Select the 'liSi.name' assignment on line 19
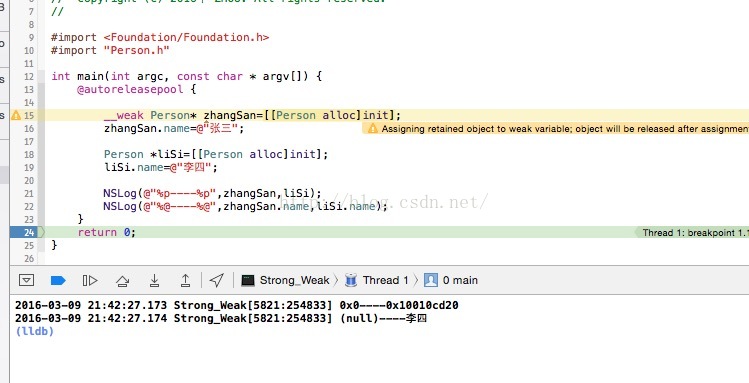The height and width of the screenshot is (383, 749). pyautogui.click(x=160, y=168)
